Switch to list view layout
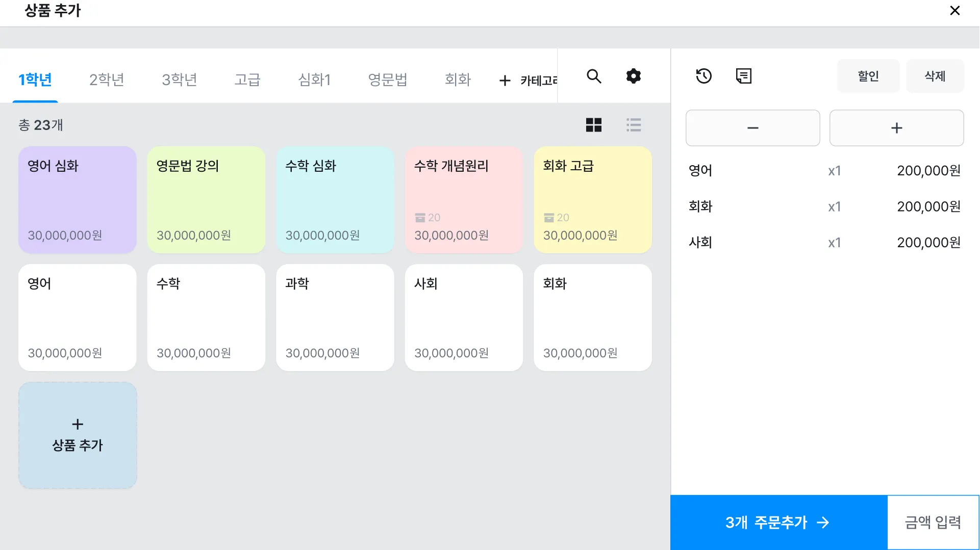 tap(634, 125)
